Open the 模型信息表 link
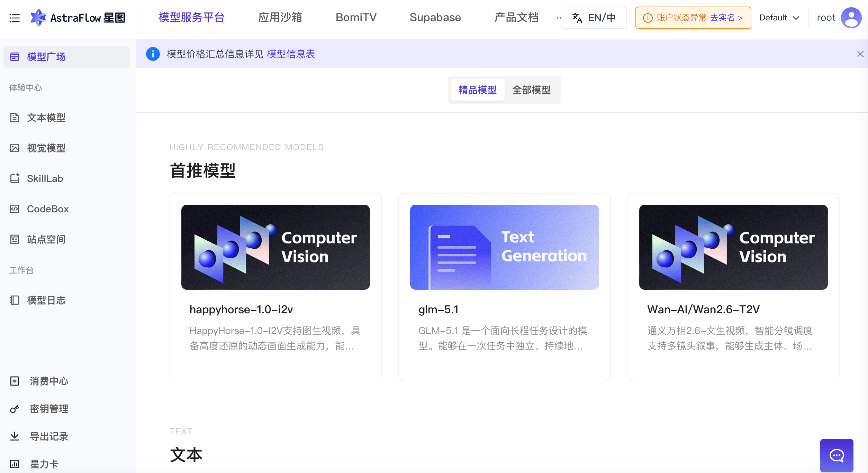 pyautogui.click(x=291, y=54)
